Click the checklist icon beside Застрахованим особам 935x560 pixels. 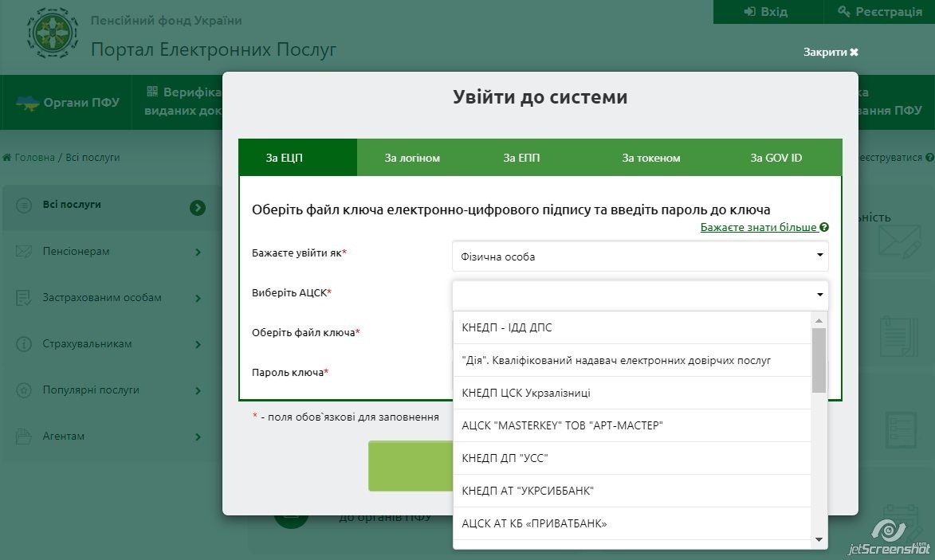click(x=23, y=297)
